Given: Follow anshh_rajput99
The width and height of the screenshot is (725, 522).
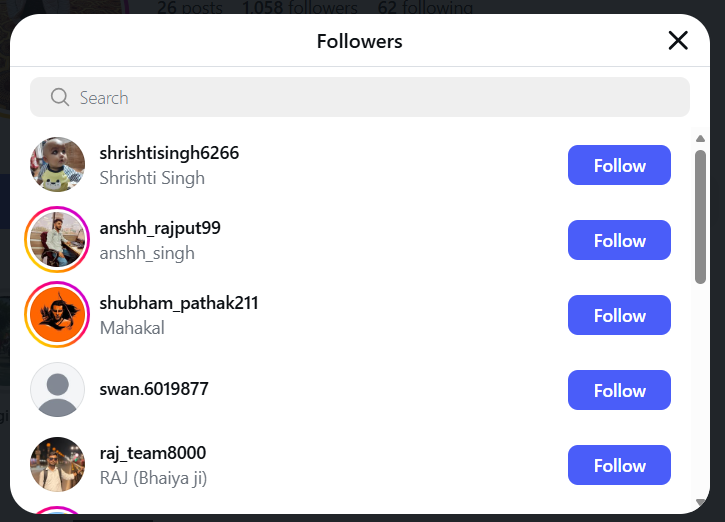Looking at the screenshot, I should coord(619,240).
